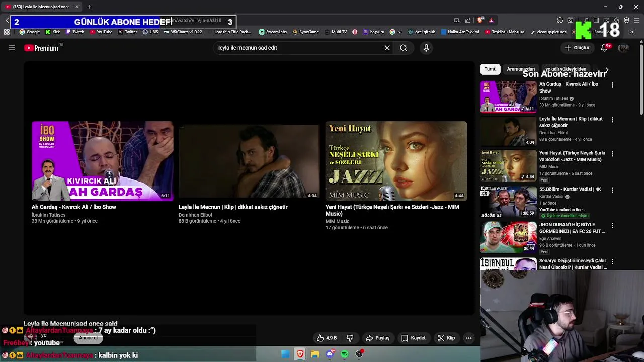Open Ege Arseven channel in sidebar
The image size is (644, 362).
click(x=550, y=239)
